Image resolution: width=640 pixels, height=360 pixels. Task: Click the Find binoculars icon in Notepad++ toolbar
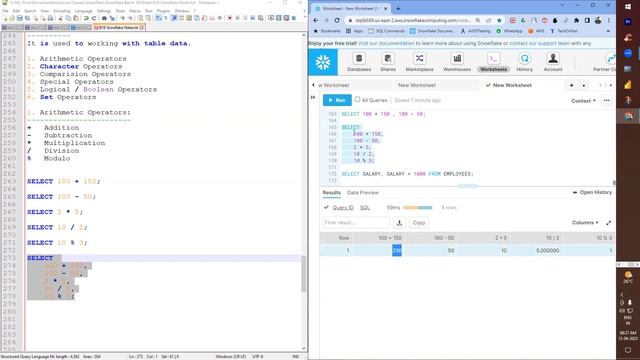click(104, 18)
